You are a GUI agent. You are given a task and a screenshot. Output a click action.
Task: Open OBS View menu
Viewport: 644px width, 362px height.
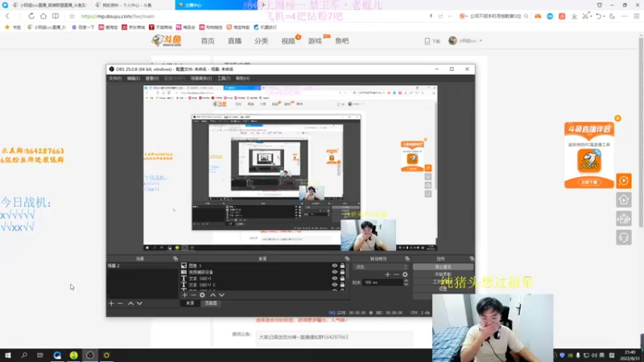coord(152,78)
